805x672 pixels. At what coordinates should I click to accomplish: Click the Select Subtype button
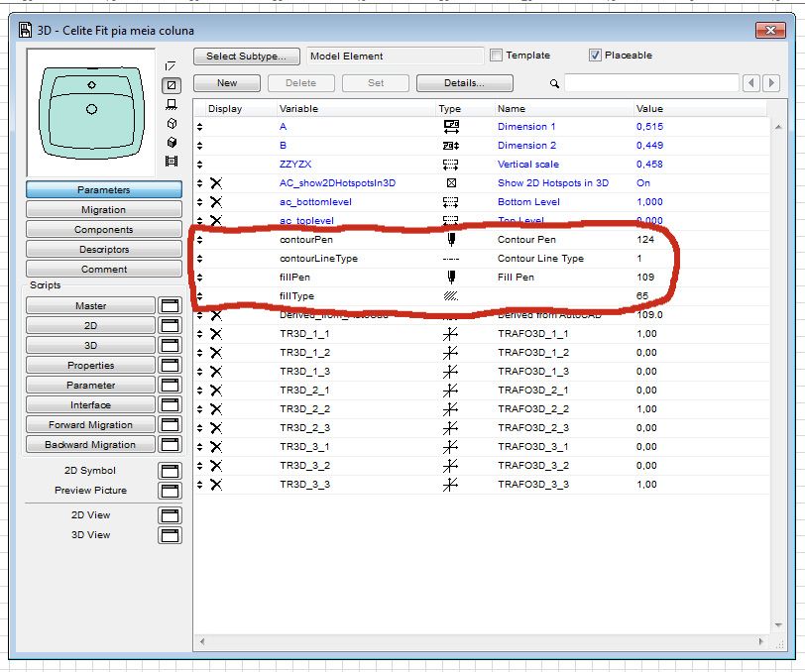247,56
